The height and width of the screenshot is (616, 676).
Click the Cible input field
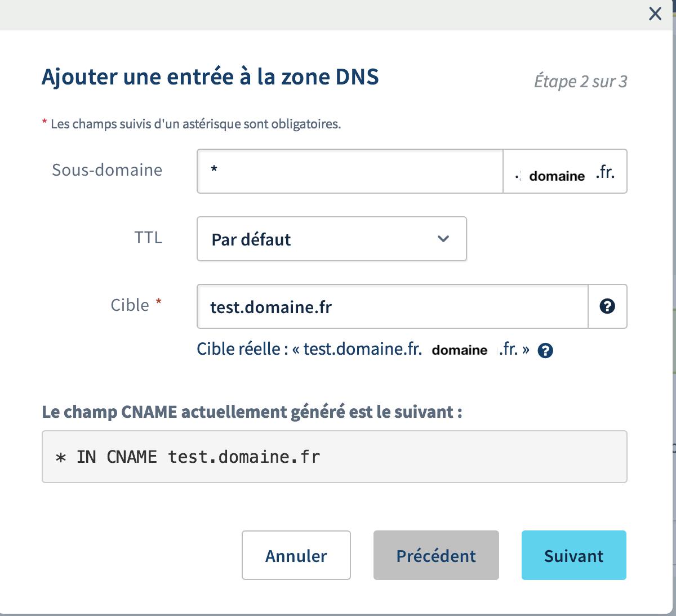[393, 306]
